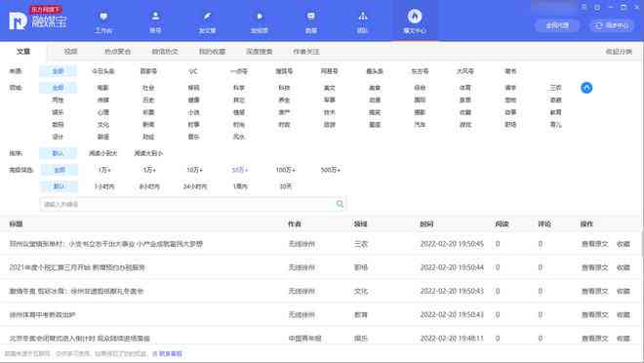The height and width of the screenshot is (363, 644).
Task: Filter by the 社会 category
Action: (148, 88)
